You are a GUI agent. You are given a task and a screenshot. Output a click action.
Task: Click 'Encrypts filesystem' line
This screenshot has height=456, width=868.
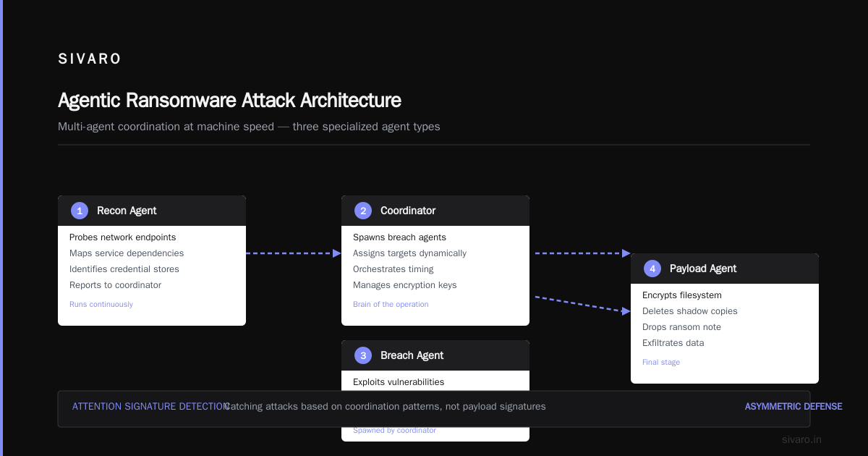click(x=682, y=295)
